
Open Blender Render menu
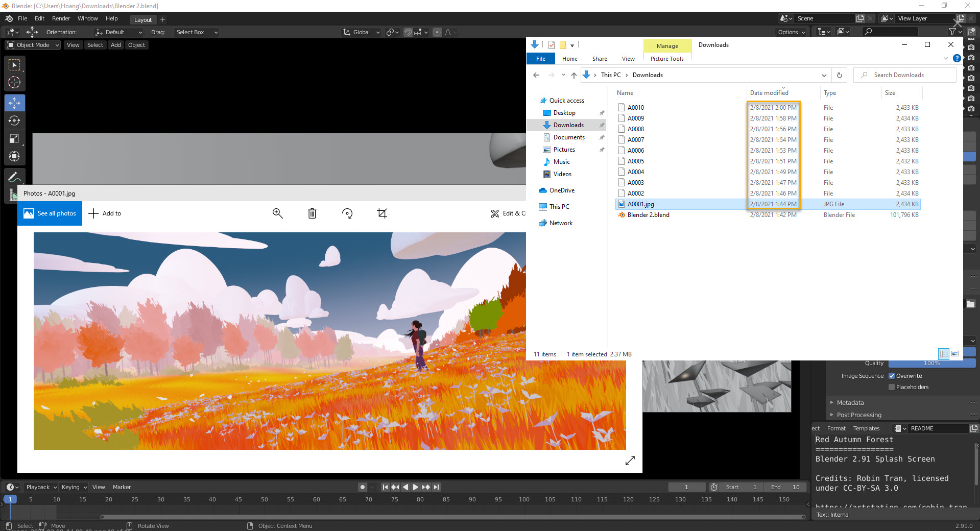pos(61,18)
